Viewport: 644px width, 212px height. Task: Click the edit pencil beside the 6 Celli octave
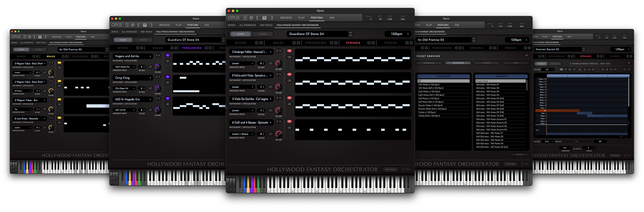point(270,134)
